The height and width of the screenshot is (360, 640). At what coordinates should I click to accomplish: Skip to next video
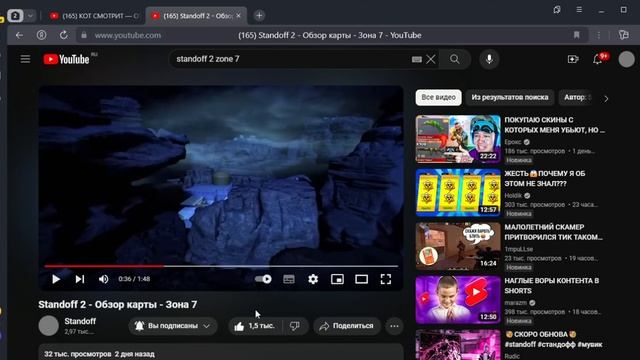tap(80, 279)
